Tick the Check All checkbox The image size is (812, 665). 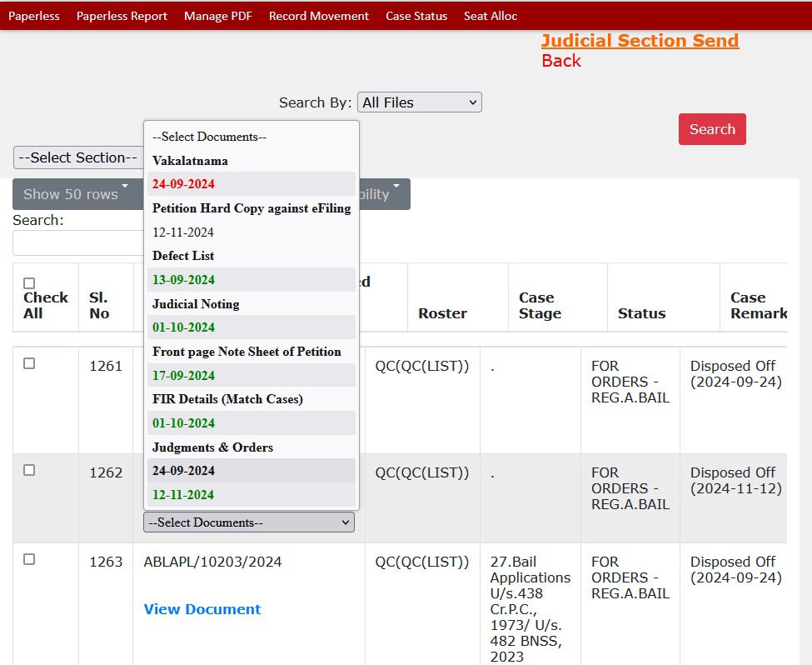click(x=29, y=283)
